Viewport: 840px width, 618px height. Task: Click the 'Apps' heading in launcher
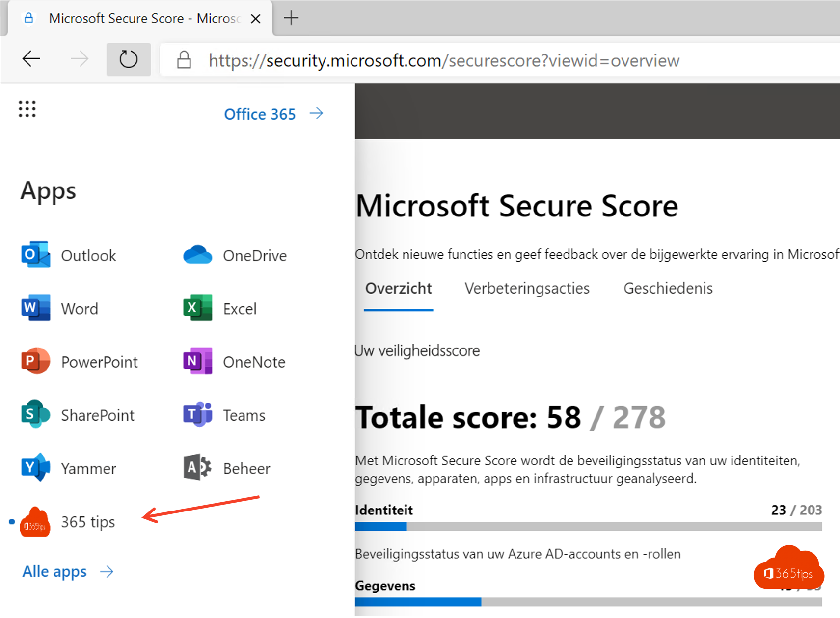coord(48,191)
